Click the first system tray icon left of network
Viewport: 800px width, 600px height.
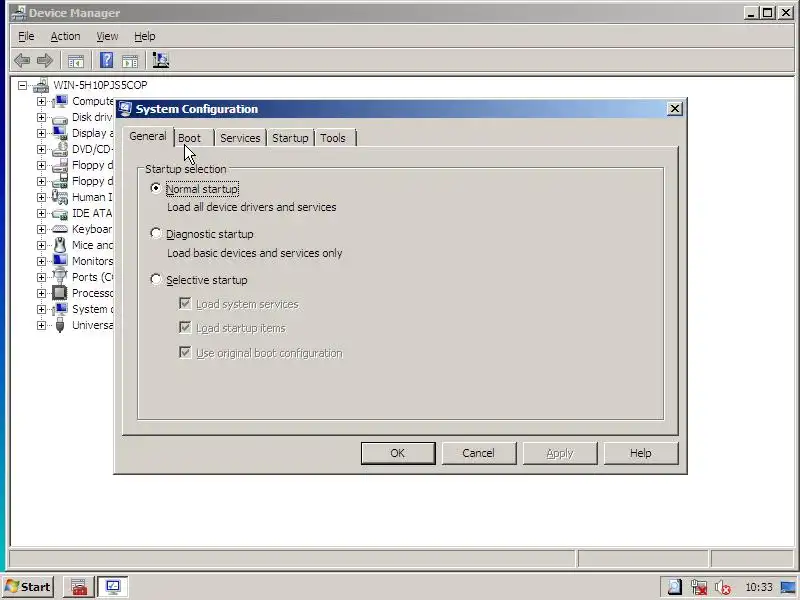pyautogui.click(x=674, y=587)
